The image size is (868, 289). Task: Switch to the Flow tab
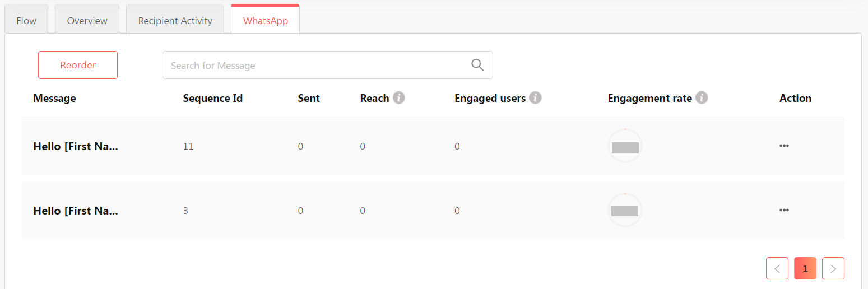click(x=26, y=21)
